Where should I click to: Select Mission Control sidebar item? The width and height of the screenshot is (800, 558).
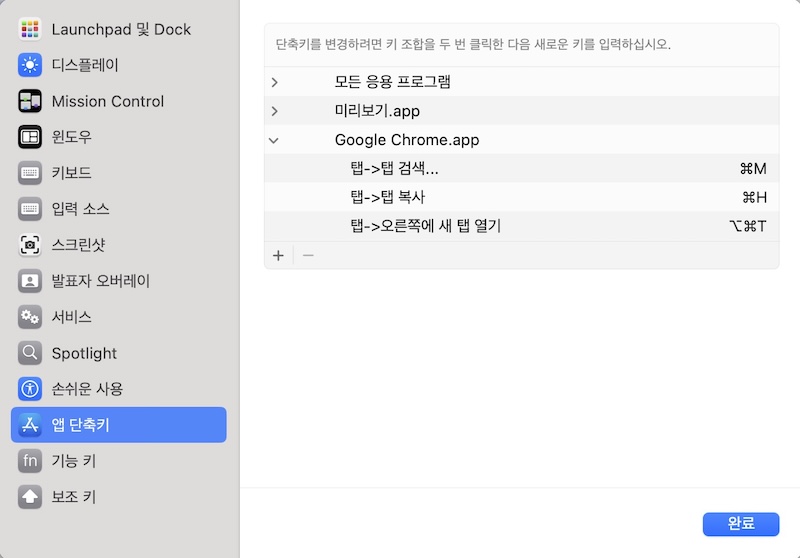click(108, 101)
